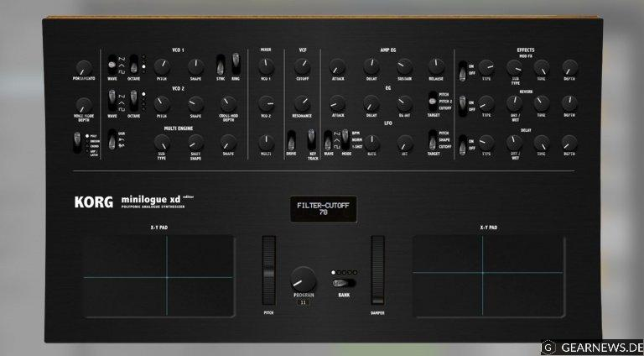Turn the Reverb Type knob
This screenshot has height=356, width=644.
[x=486, y=104]
